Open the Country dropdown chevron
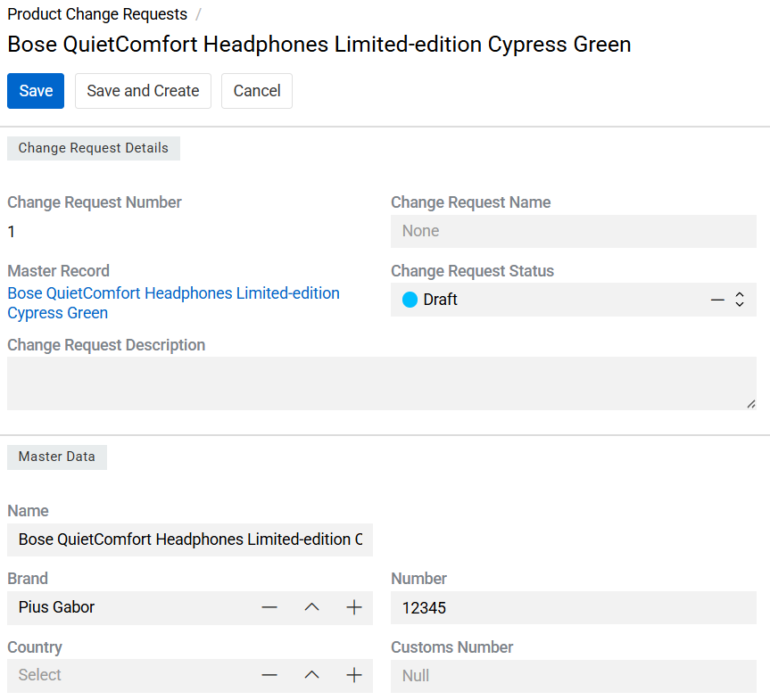 coord(311,675)
